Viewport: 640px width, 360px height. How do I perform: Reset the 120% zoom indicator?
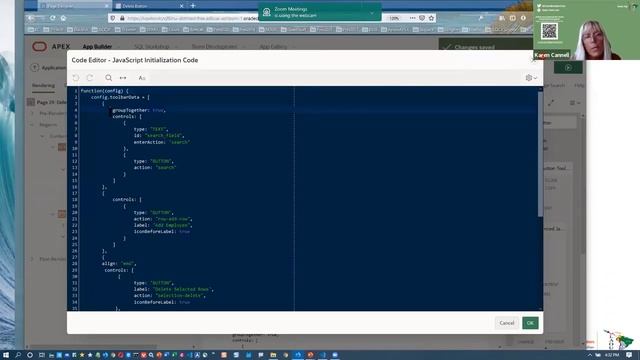tap(394, 18)
